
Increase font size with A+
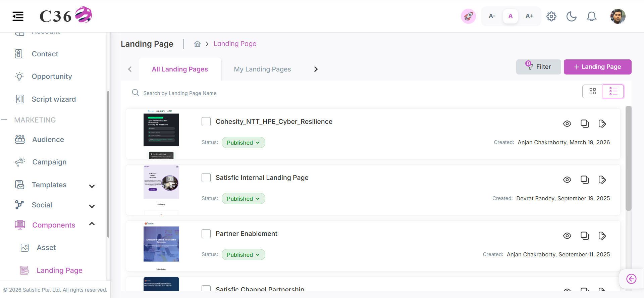(529, 16)
